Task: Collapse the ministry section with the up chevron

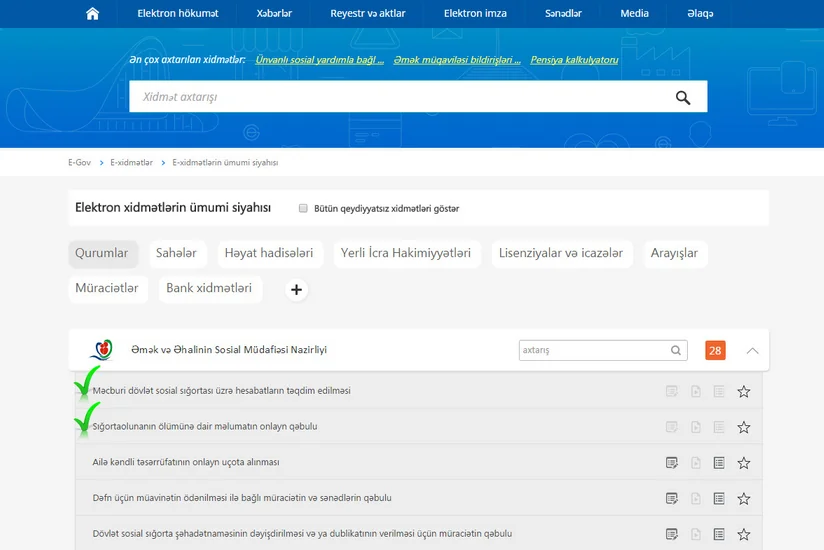Action: tap(753, 350)
